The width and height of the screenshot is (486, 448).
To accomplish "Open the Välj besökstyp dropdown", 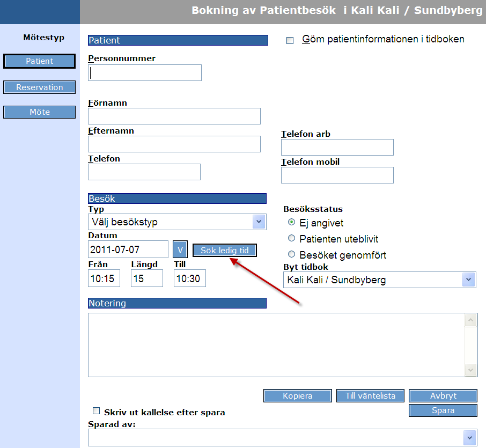I will click(x=177, y=222).
